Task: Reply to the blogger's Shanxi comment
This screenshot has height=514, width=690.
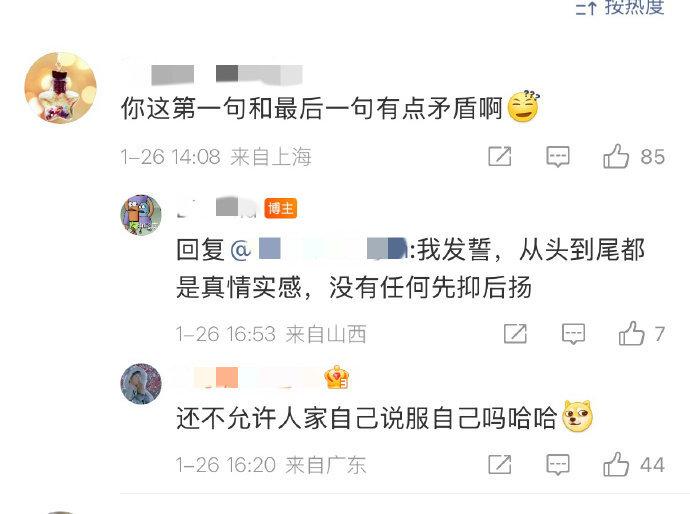Action: 573,334
